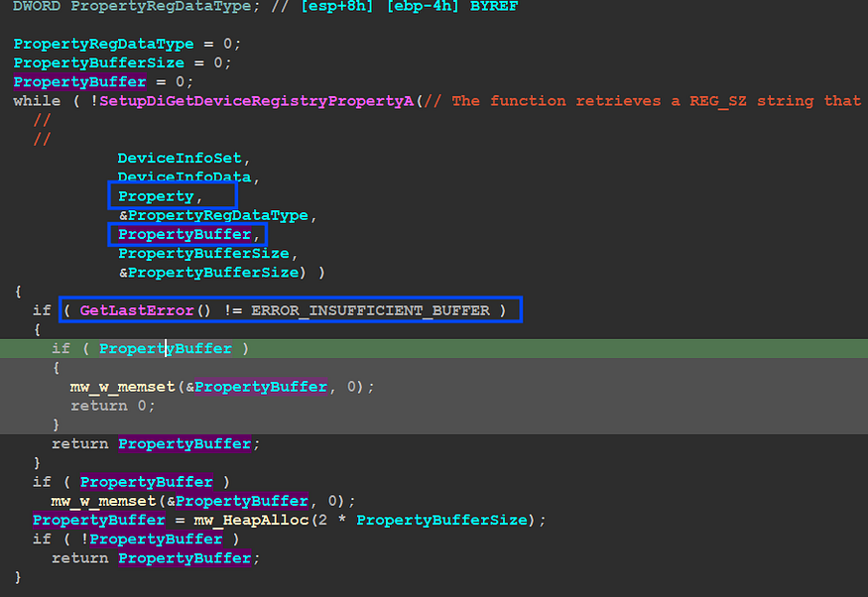
Task: Click the 'PropertyBufferSize = 0;' assignment line
Action: [122, 62]
